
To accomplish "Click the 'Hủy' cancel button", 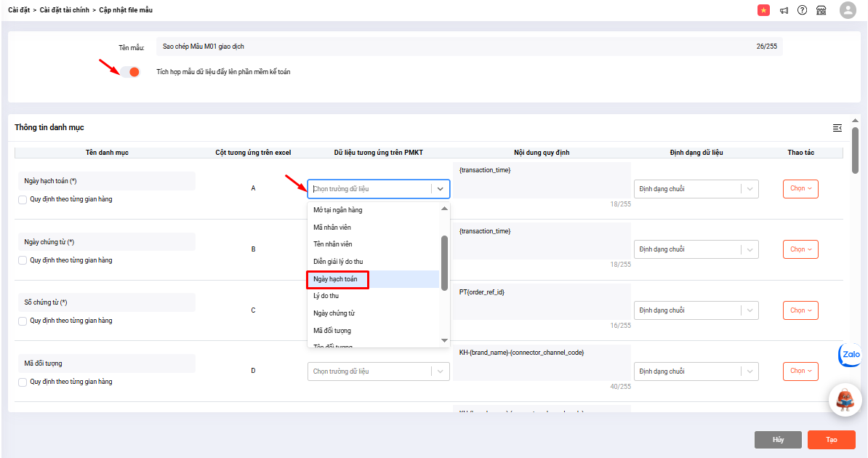I will click(x=778, y=440).
